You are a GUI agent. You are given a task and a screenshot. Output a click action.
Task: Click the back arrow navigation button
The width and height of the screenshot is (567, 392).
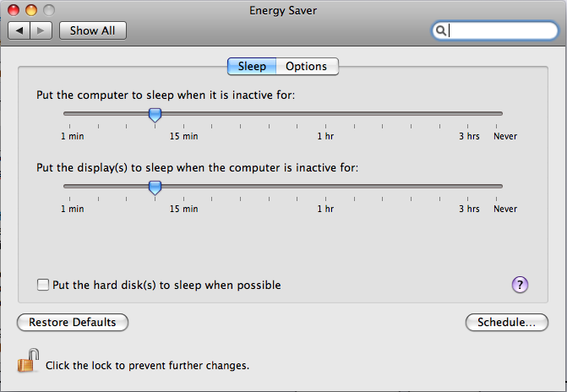[x=19, y=30]
